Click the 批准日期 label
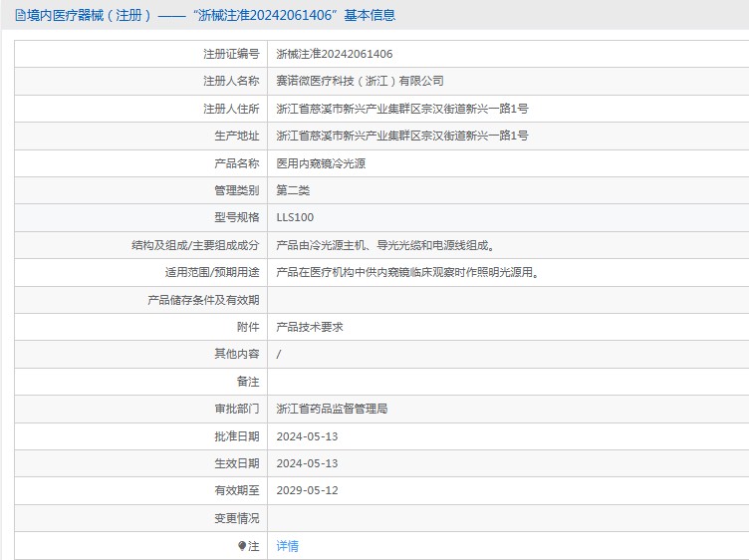The image size is (749, 560). tap(237, 436)
